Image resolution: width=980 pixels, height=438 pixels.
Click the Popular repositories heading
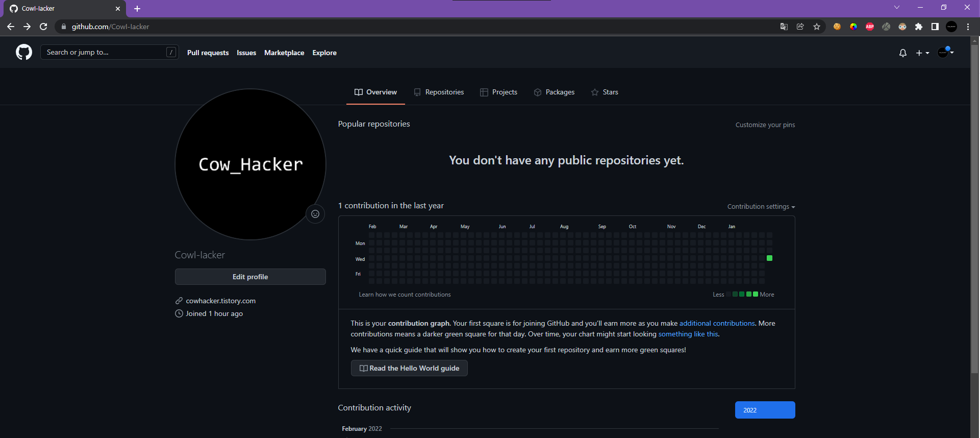coord(374,124)
